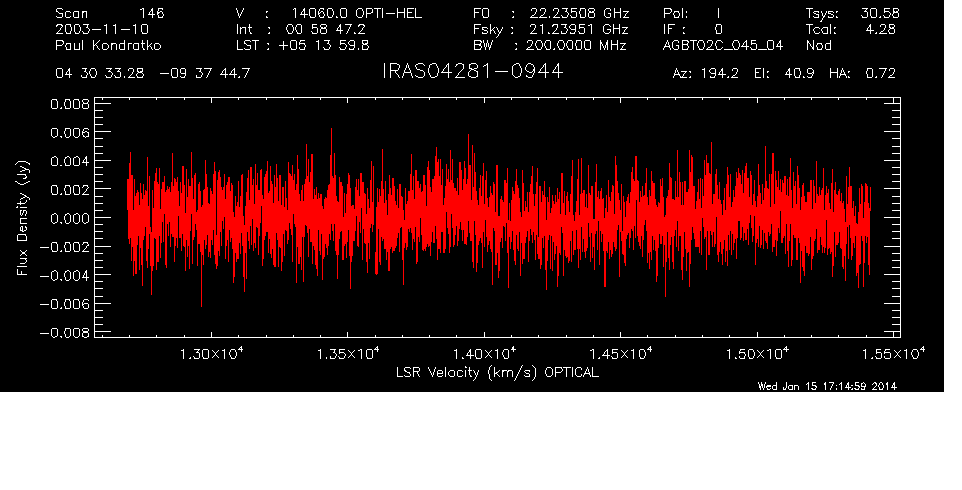This screenshot has height=490, width=962.
Task: Select velocity value 14060.0 OPTI-HEL
Action: point(356,13)
